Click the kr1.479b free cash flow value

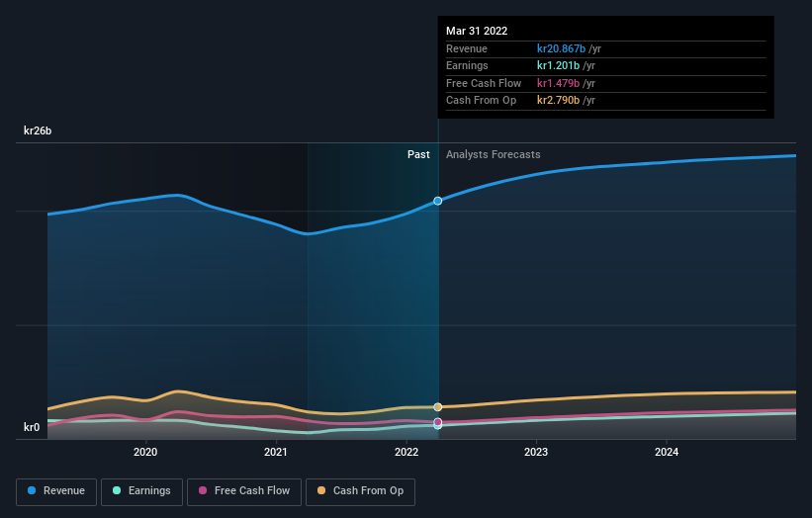558,83
